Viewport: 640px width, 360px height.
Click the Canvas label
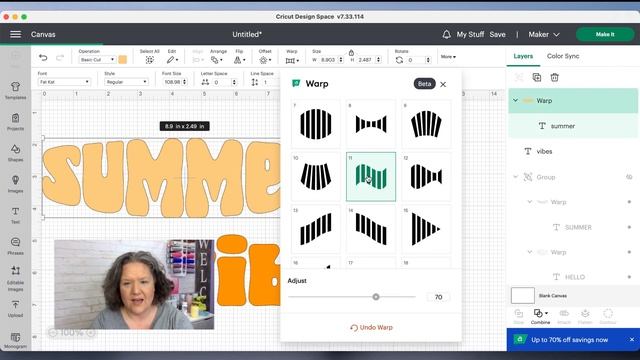(43, 35)
